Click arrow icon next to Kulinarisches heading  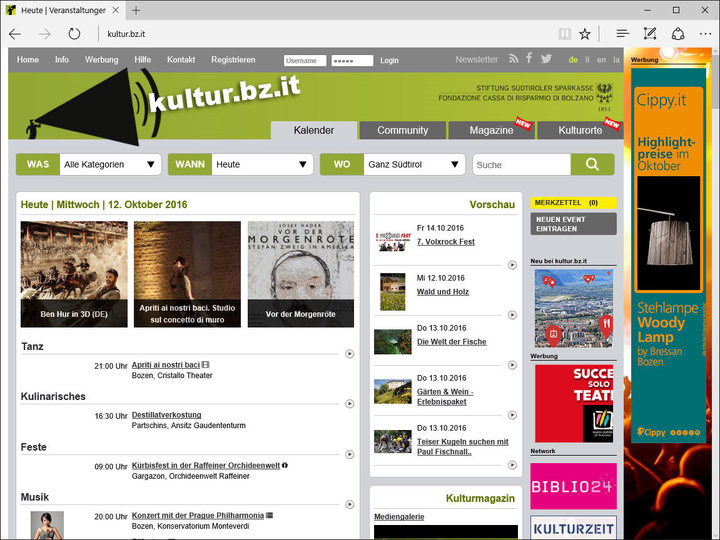coord(349,404)
